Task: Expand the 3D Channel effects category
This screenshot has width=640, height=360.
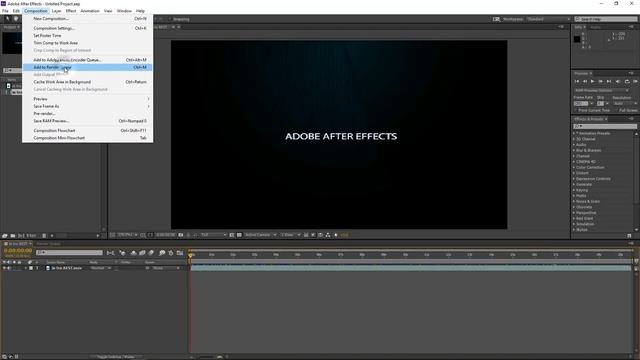Action: (574, 139)
